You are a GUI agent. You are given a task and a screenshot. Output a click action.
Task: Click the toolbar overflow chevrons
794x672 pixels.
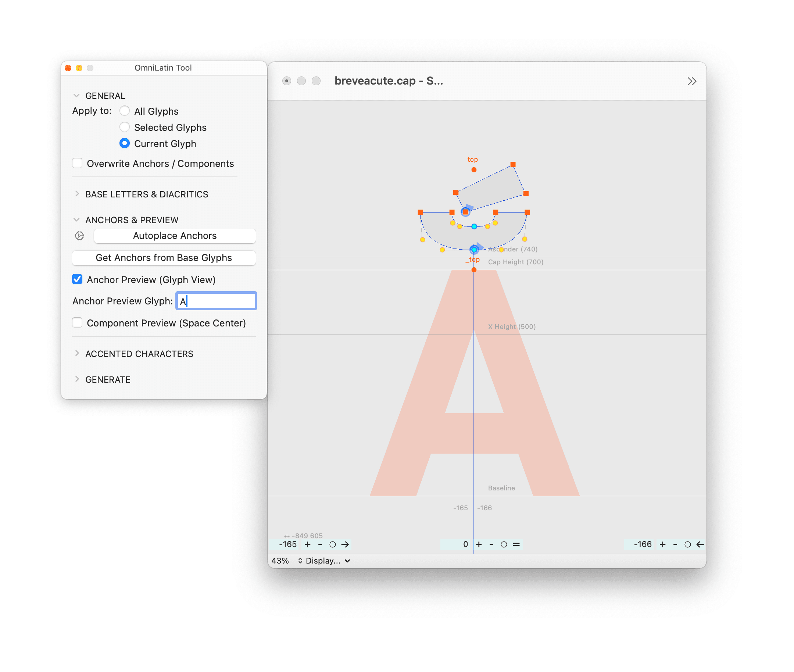tap(691, 81)
